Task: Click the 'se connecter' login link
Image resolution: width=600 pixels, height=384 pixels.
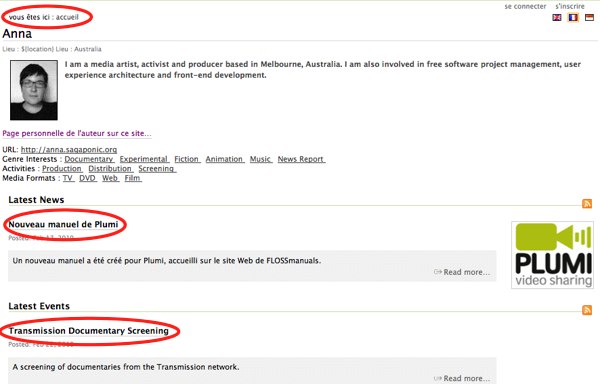Action: coord(525,6)
